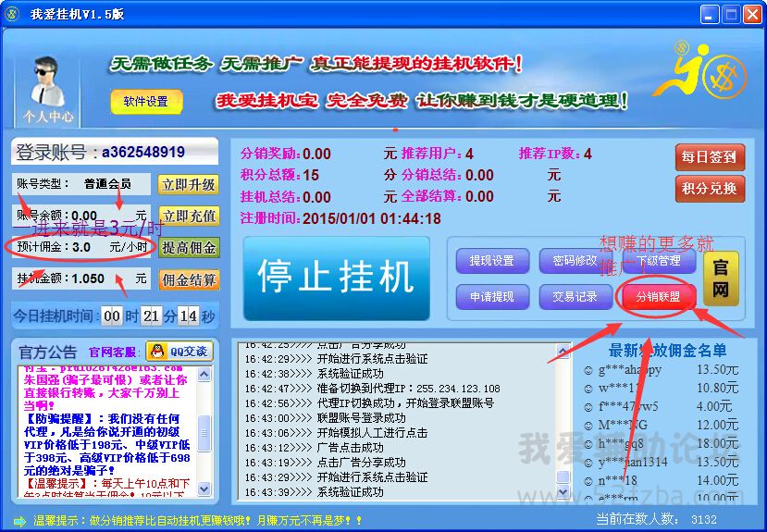Click 申请提现 to request withdrawal
This screenshot has height=532, width=767.
[x=492, y=297]
